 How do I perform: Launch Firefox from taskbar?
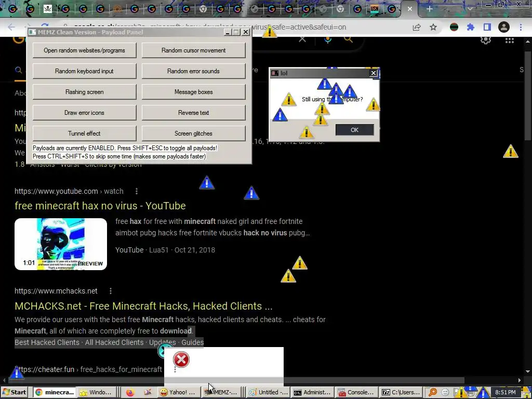130,393
